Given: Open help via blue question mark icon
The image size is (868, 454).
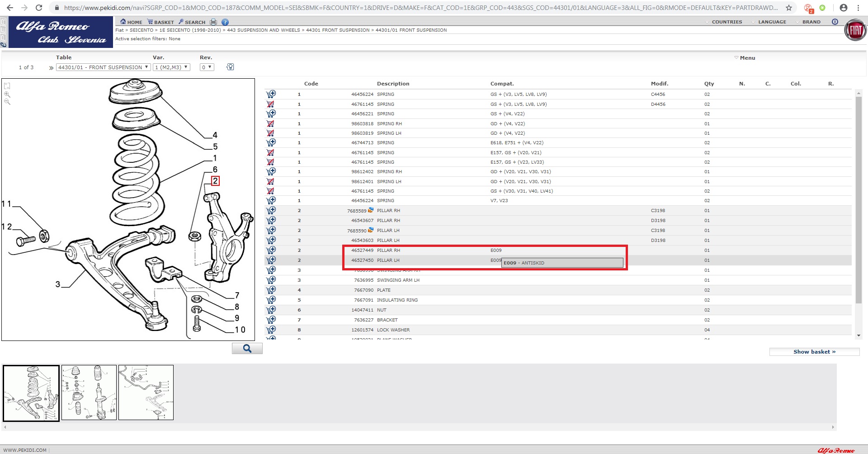Looking at the screenshot, I should [x=225, y=22].
